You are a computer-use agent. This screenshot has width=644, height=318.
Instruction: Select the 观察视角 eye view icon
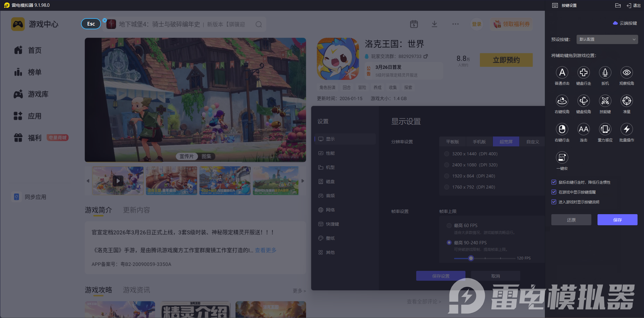626,73
